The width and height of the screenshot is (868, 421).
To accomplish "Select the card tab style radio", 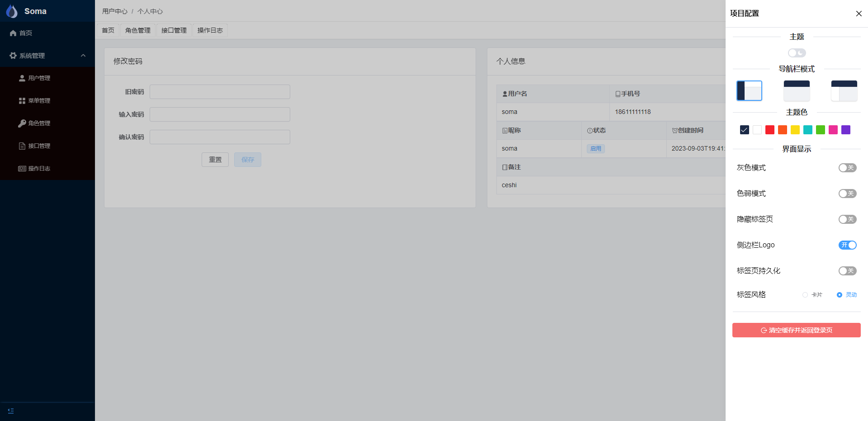I will [805, 295].
